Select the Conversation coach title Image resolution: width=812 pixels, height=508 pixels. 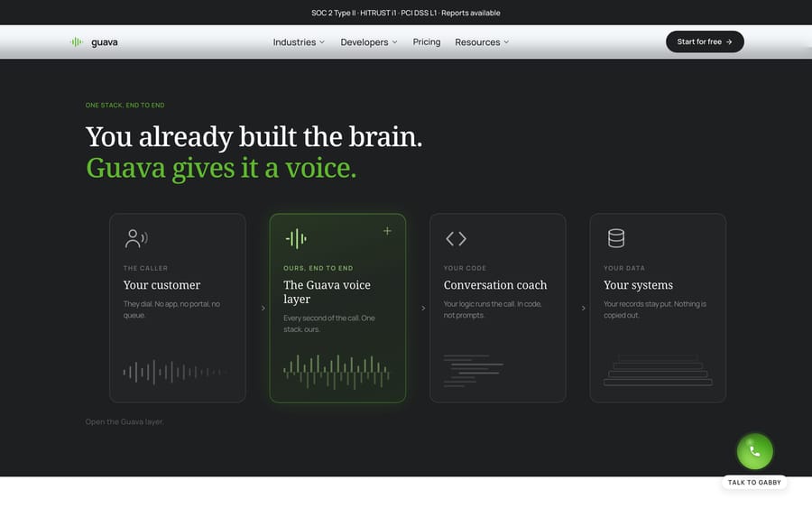[495, 285]
